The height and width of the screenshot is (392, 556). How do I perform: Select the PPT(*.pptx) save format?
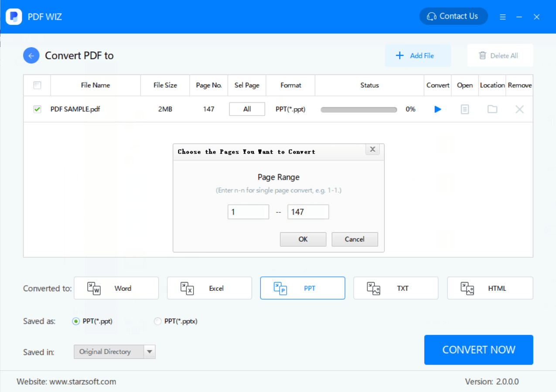click(x=157, y=321)
